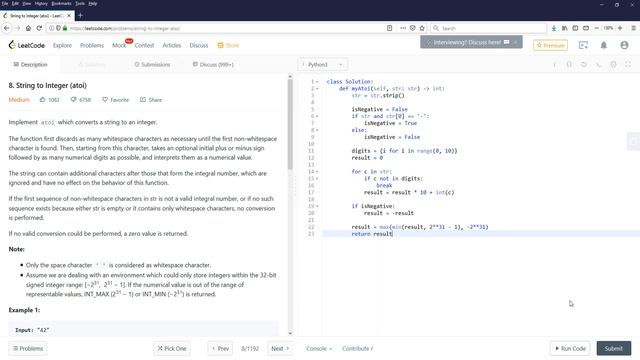Zoom in with browser plus icon
Screen dimensions: 640x360
(620, 28)
